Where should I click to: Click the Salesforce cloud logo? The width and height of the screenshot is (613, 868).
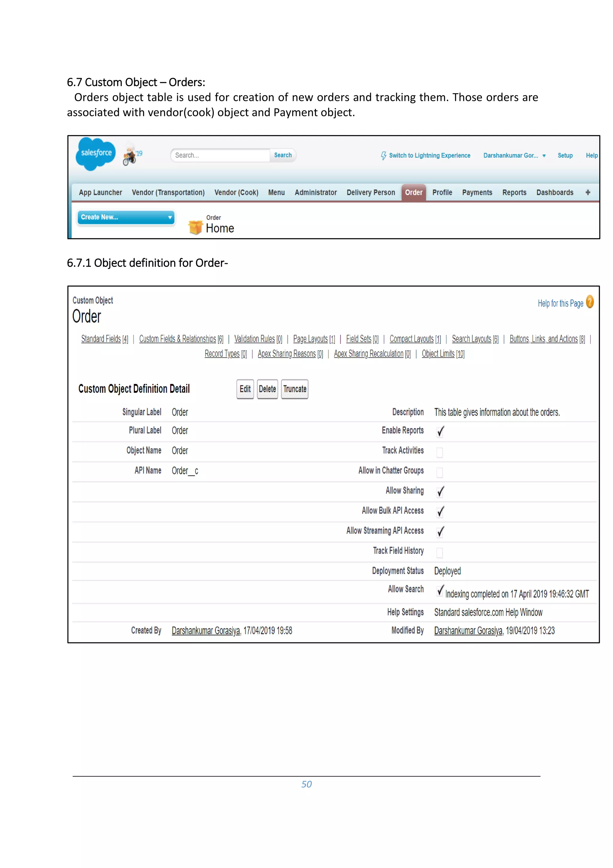[95, 153]
